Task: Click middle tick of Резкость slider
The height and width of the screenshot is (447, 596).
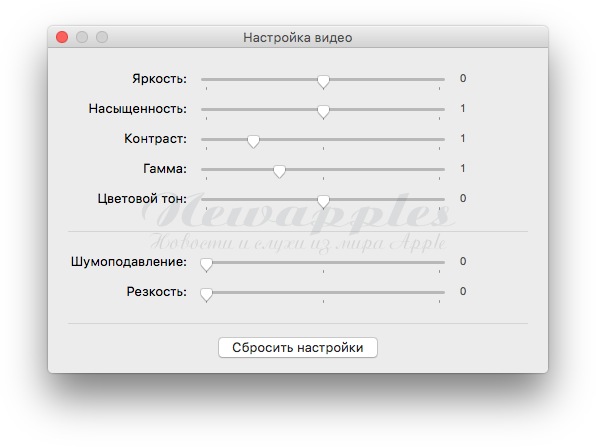Action: click(323, 301)
